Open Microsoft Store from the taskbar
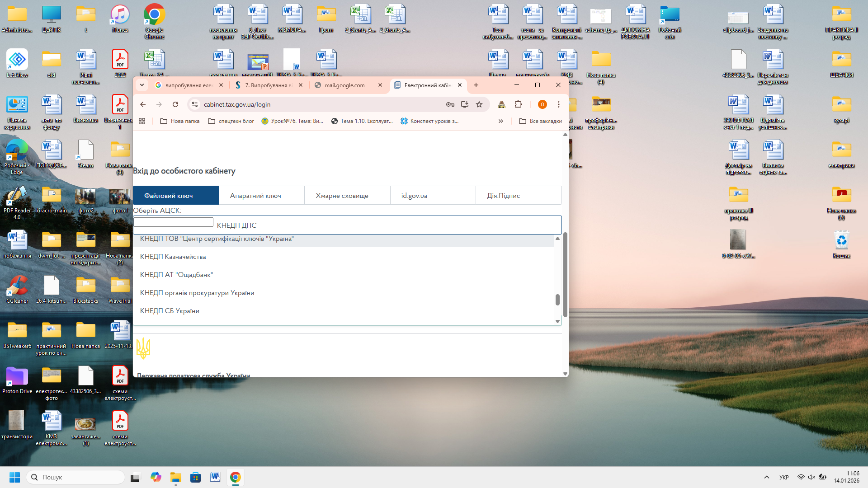 [x=195, y=477]
